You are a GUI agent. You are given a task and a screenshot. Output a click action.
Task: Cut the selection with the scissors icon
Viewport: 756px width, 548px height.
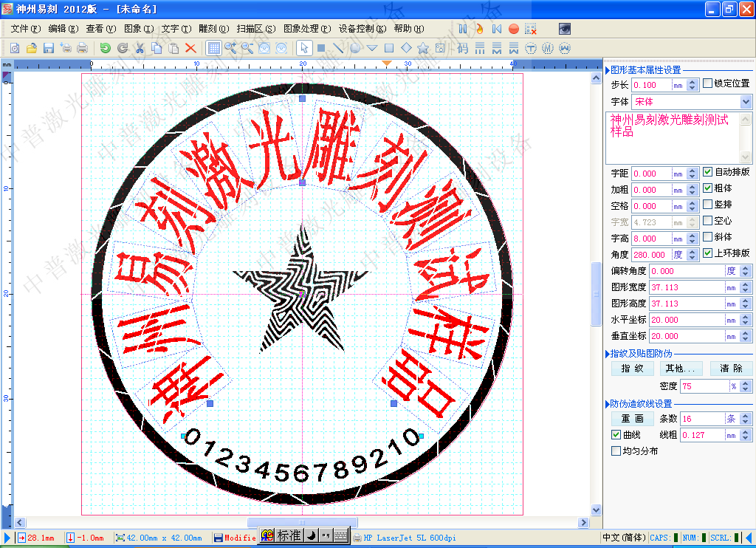140,48
